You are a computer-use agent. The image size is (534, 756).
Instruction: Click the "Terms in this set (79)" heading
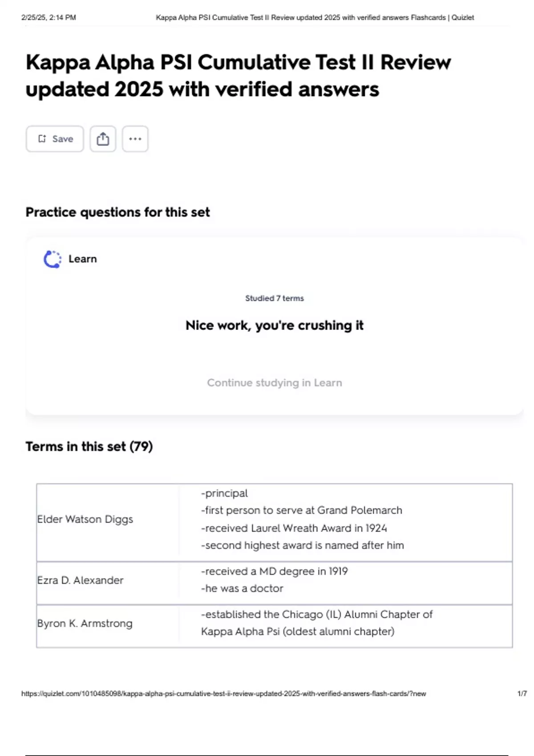click(89, 446)
